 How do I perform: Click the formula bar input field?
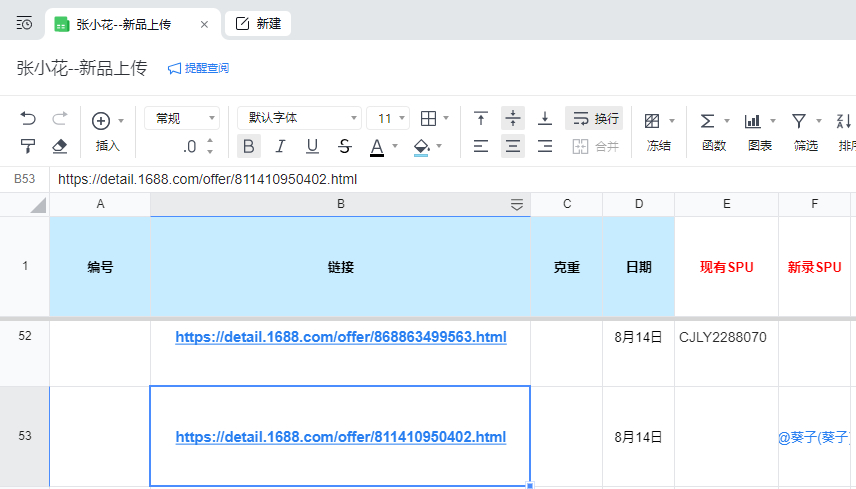tap(450, 180)
